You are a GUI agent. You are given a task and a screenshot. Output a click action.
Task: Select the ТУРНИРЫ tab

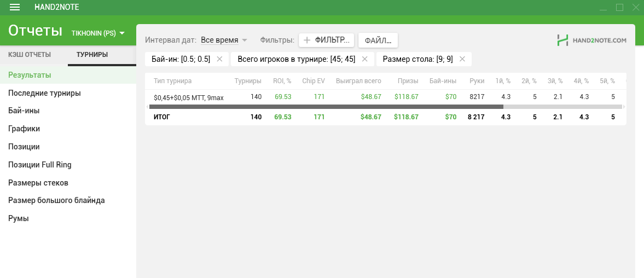click(92, 55)
